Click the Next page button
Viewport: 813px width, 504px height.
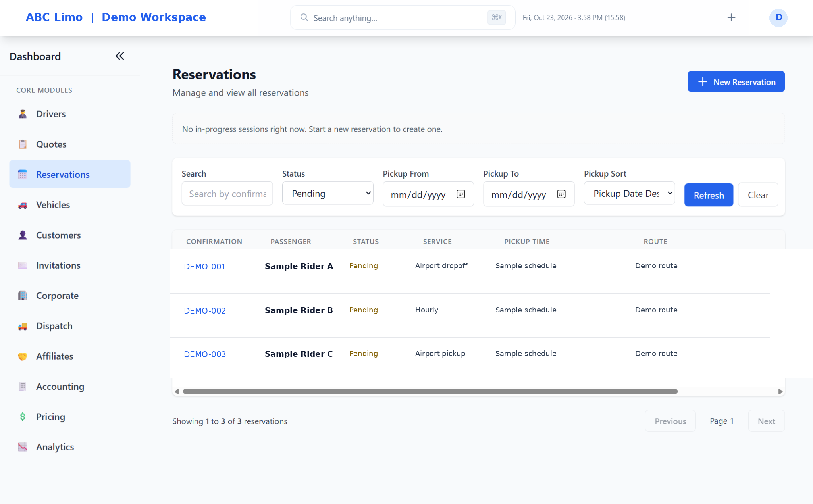766,421
